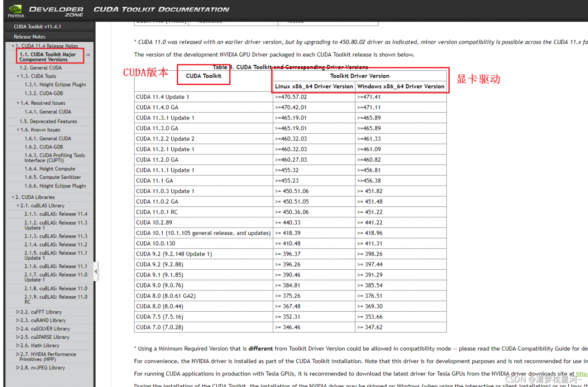The height and width of the screenshot is (387, 588).
Task: Open 1.3.2. CUDA-GDB entry
Action: click(x=44, y=93)
